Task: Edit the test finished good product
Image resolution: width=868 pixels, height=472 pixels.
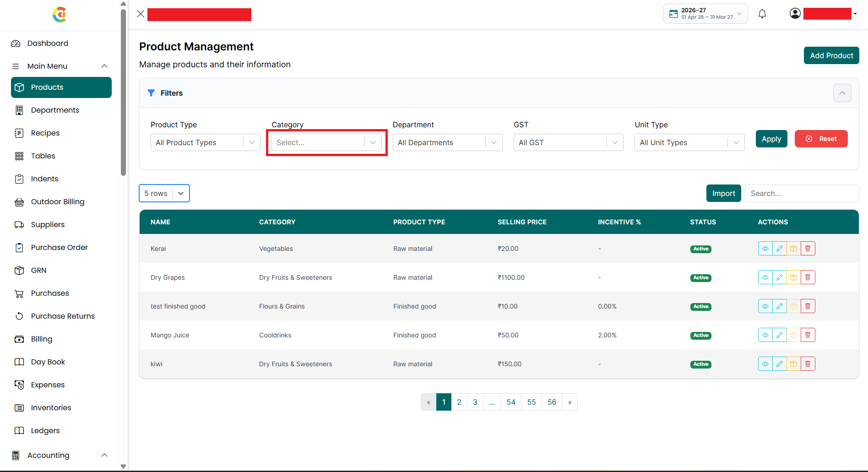Action: 779,306
